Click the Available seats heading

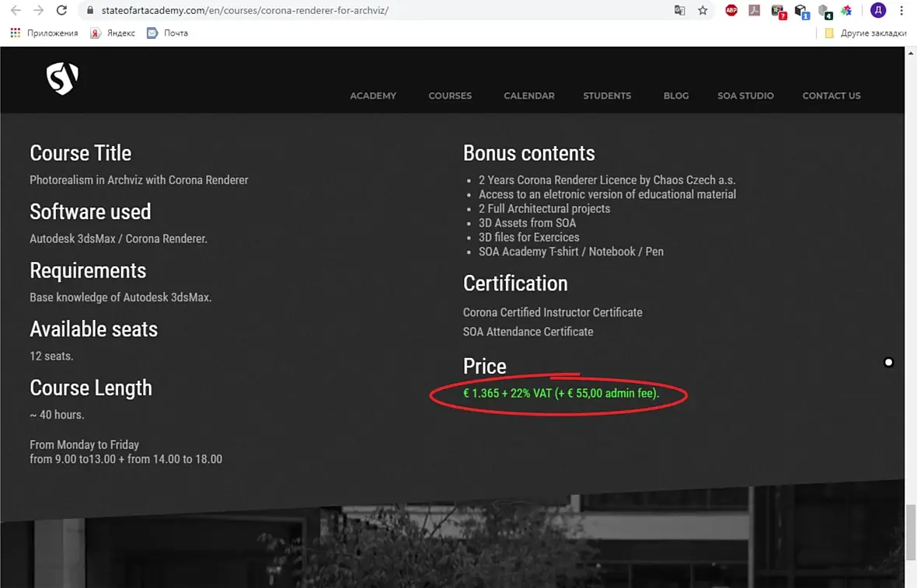[x=93, y=329]
